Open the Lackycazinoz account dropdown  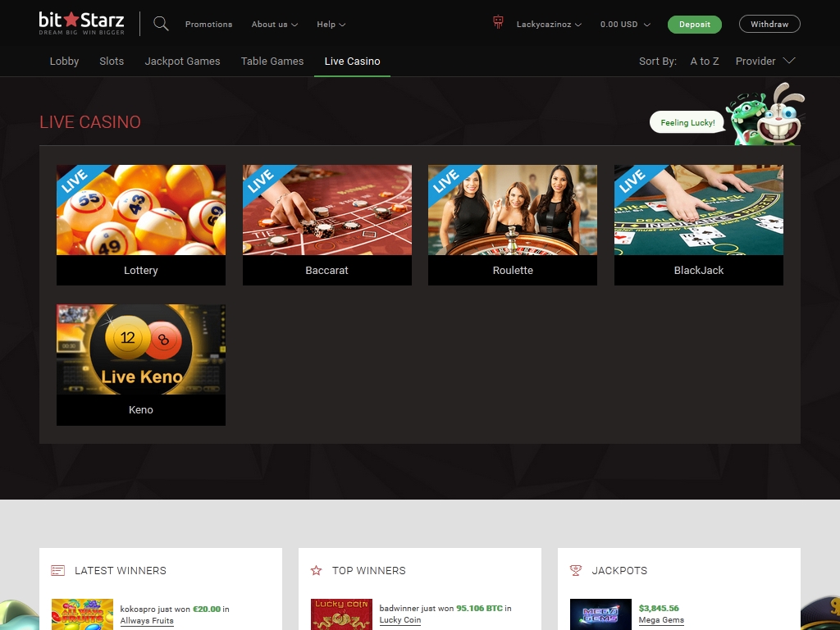(549, 25)
